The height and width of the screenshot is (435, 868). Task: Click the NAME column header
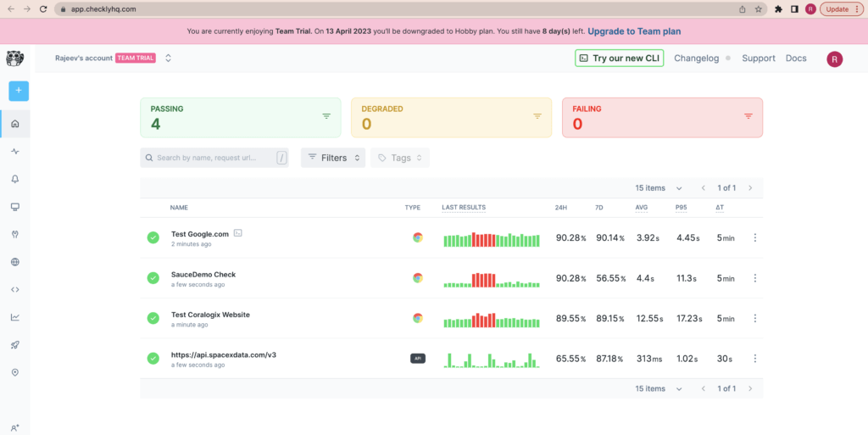coord(179,208)
